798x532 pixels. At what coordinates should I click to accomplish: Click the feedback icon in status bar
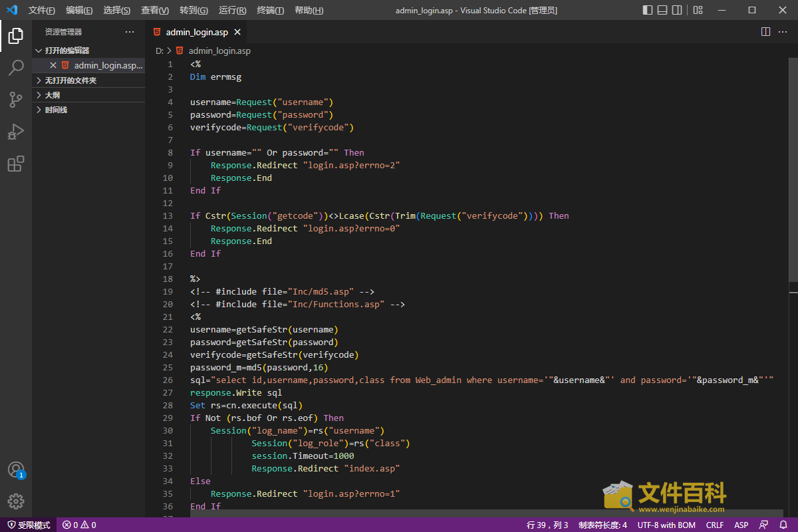click(763, 525)
